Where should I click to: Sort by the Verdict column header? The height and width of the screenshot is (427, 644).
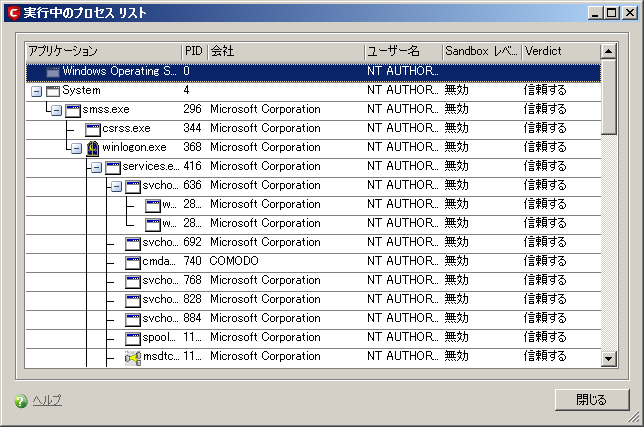(x=560, y=50)
